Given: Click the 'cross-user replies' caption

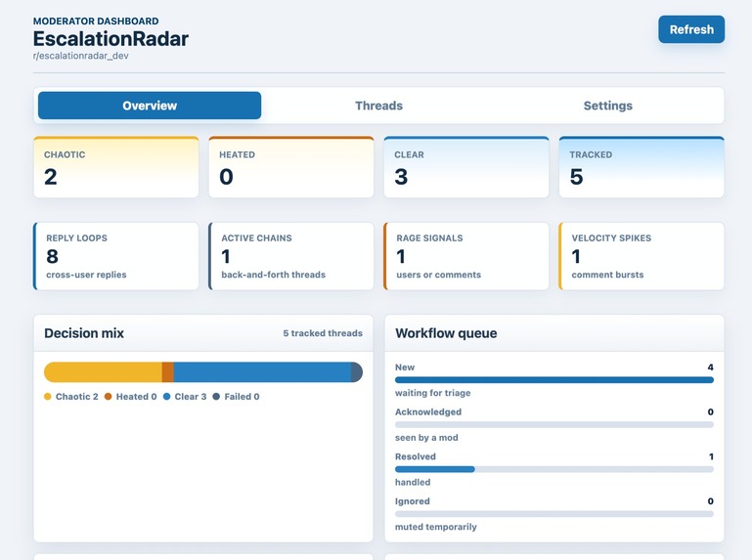Looking at the screenshot, I should [x=86, y=275].
